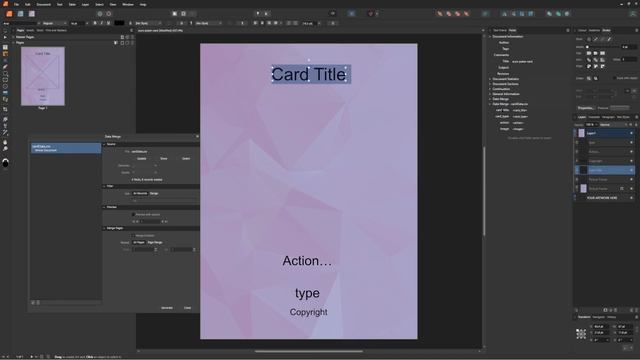The width and height of the screenshot is (640, 360).
Task: Enable Preview with source checkbox
Action: point(133,214)
